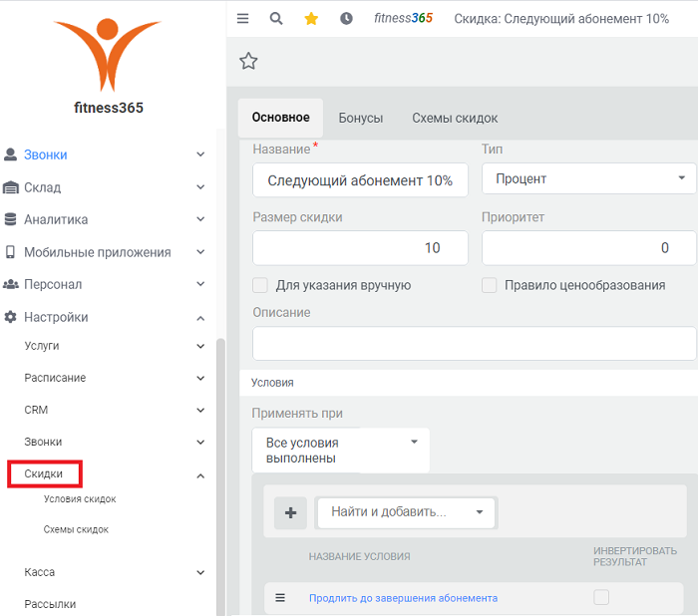Click into Название input field

360,179
